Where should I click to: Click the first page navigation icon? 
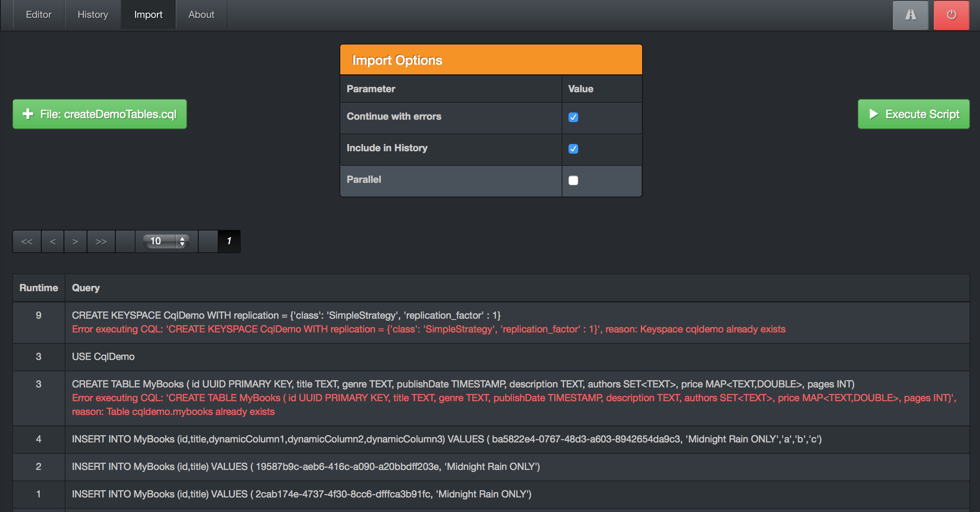tap(27, 241)
